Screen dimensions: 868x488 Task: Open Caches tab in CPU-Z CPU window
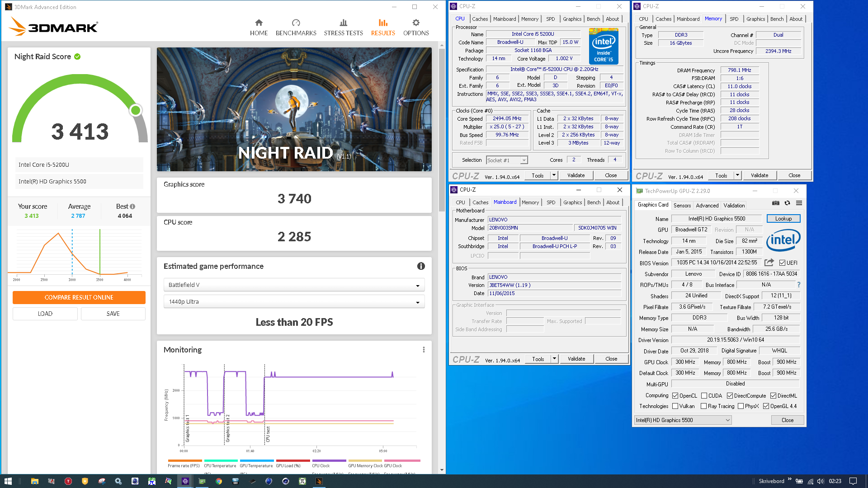[x=480, y=19]
